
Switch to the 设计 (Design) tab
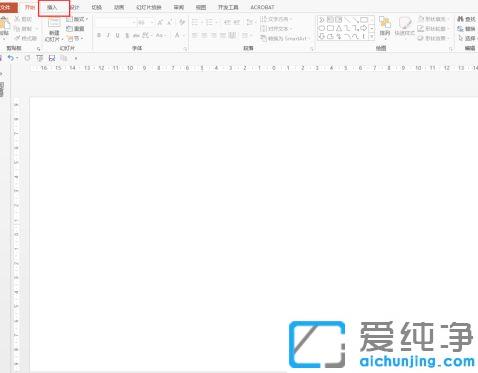coord(74,7)
